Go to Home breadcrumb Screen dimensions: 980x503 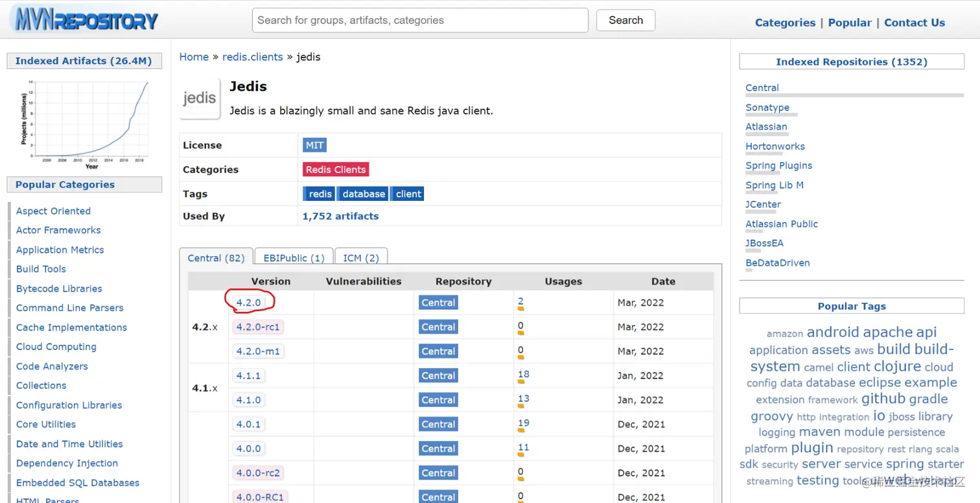194,57
